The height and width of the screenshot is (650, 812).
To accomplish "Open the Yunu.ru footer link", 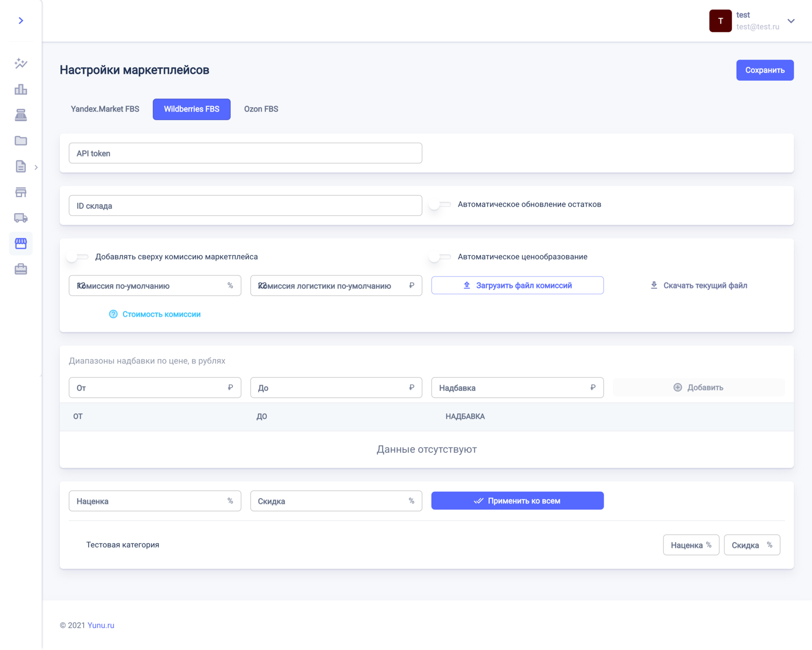I will pyautogui.click(x=101, y=625).
